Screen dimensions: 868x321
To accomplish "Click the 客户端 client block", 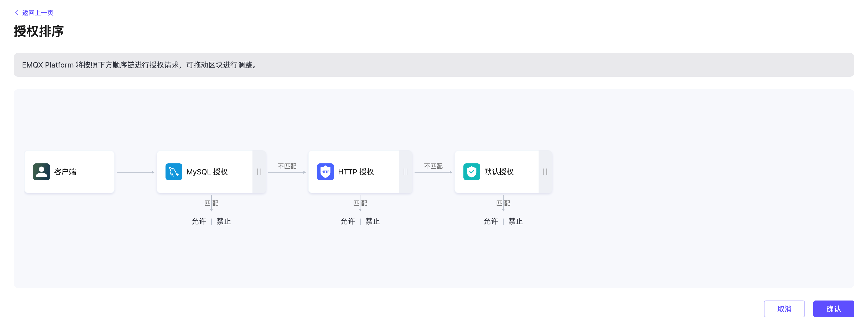I will tap(69, 172).
